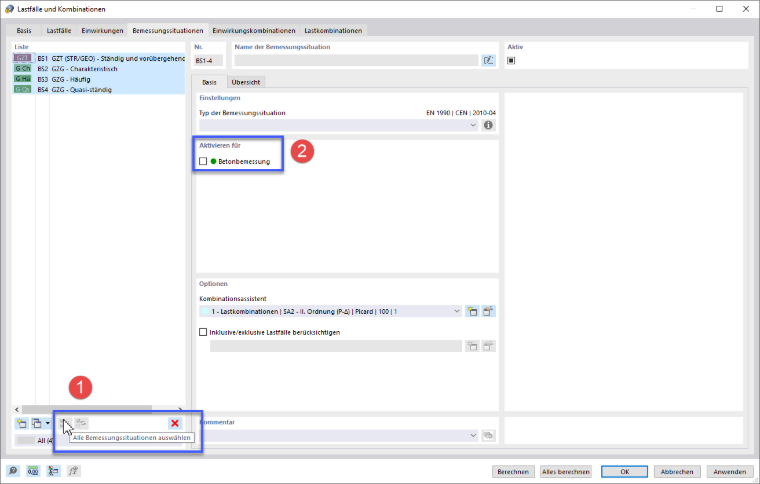Maximize the Lastfälle und Kombinationen window
760x484 pixels.
719,9
